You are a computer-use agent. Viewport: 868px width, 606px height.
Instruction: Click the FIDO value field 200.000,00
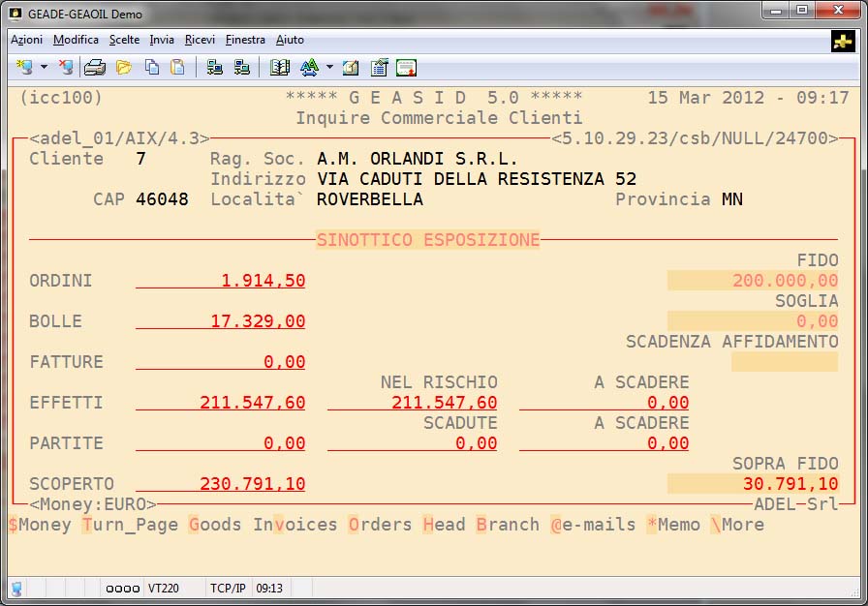pyautogui.click(x=753, y=281)
